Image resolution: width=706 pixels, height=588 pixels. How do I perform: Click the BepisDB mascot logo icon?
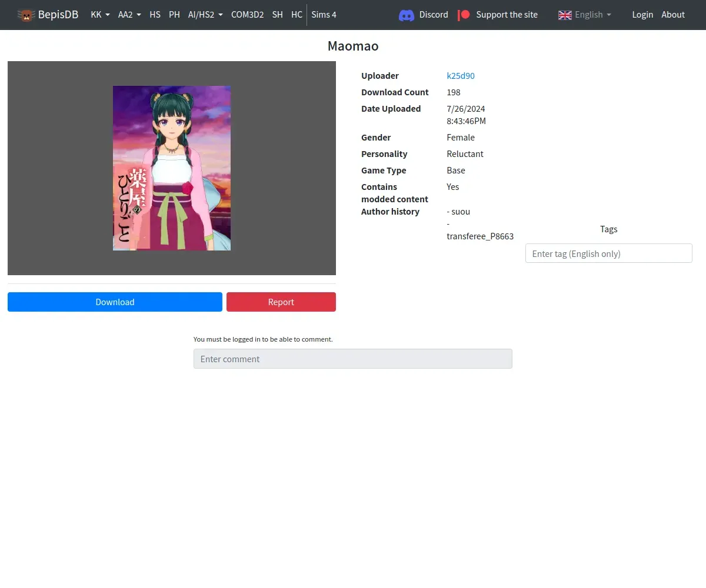[x=26, y=15]
